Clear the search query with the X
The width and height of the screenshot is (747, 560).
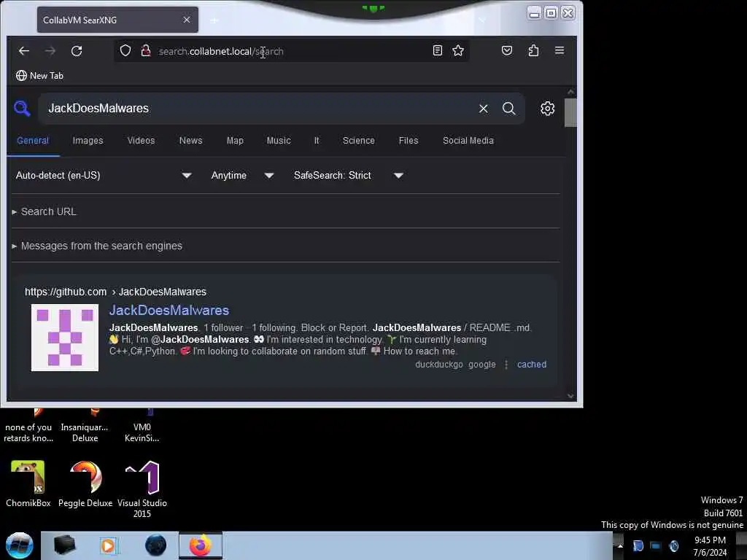(x=484, y=109)
